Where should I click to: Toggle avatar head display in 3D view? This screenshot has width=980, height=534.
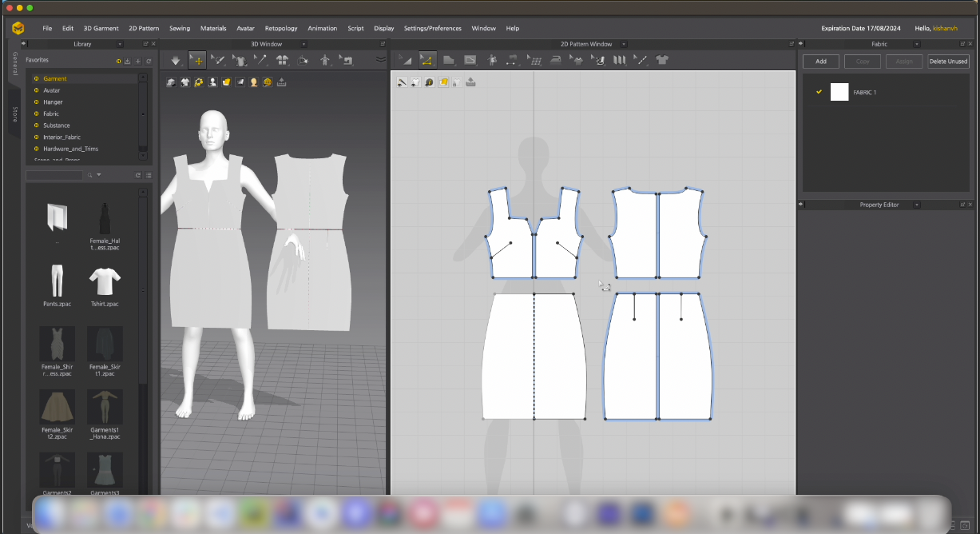click(254, 82)
